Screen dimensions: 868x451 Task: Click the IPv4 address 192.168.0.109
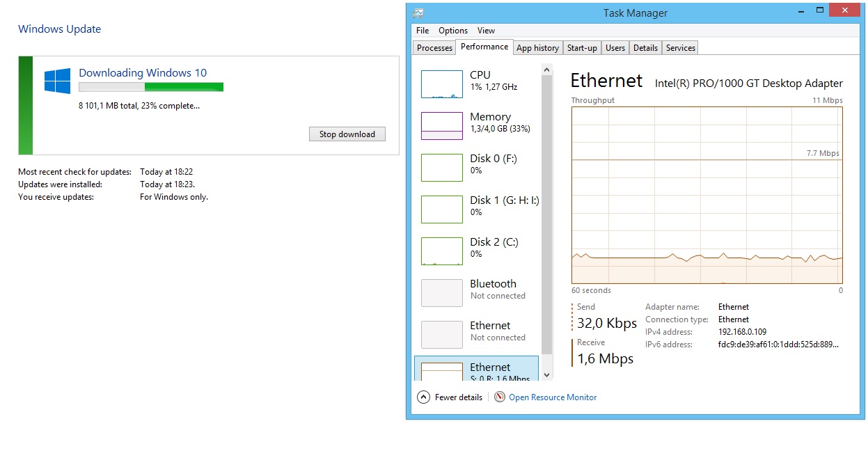click(742, 332)
